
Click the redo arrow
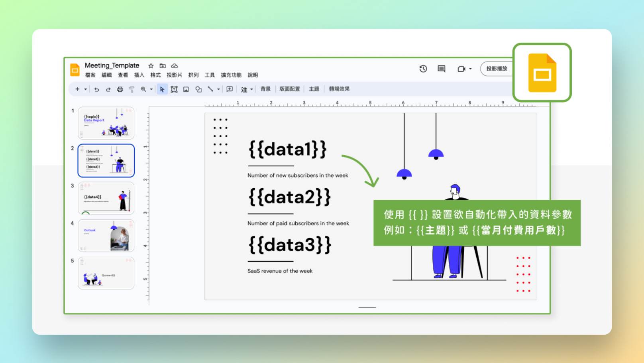(108, 89)
